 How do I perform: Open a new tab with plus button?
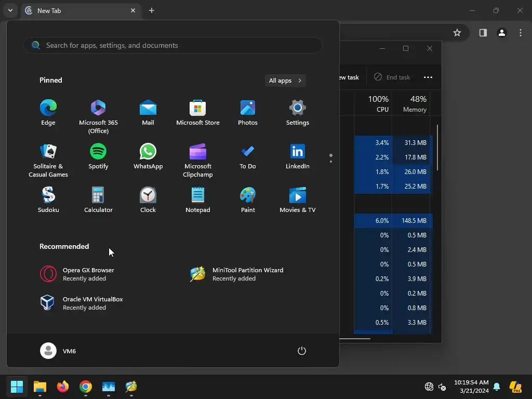click(x=152, y=10)
